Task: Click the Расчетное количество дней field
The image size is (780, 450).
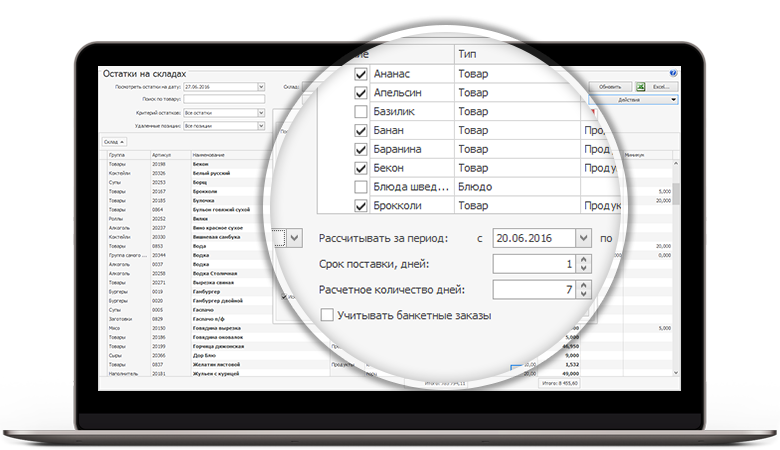Action: (x=535, y=290)
